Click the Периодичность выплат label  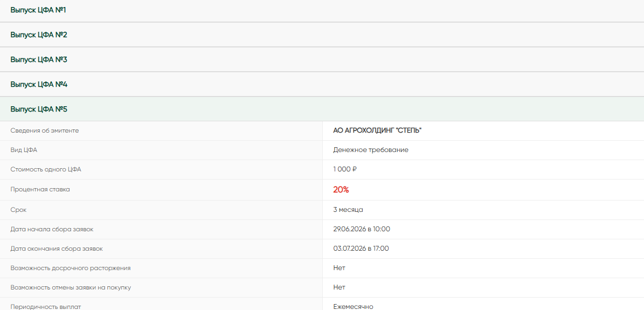coord(46,307)
